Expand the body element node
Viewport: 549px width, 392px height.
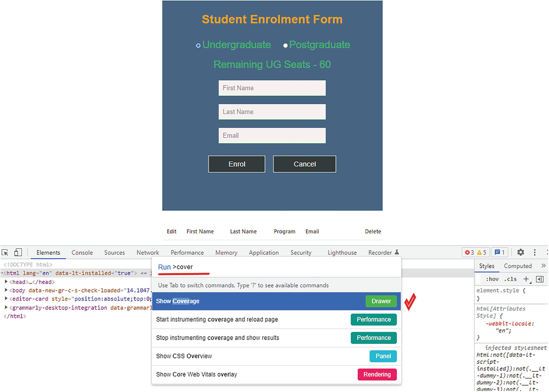coord(6,290)
